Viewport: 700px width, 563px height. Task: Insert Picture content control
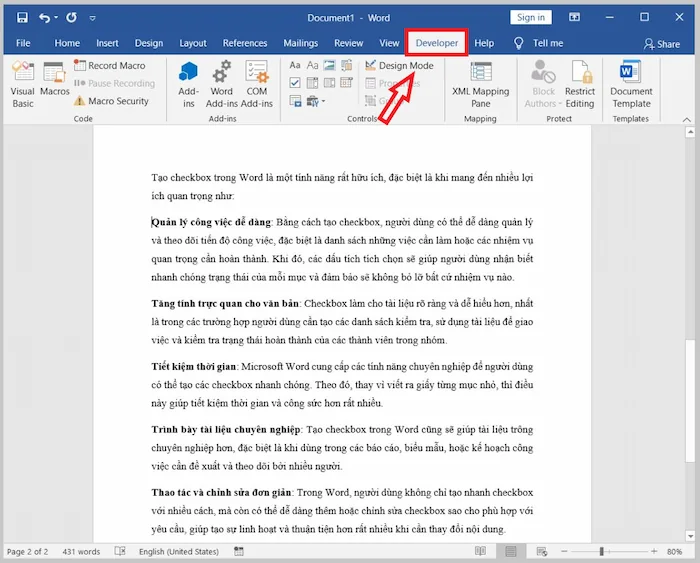click(329, 65)
